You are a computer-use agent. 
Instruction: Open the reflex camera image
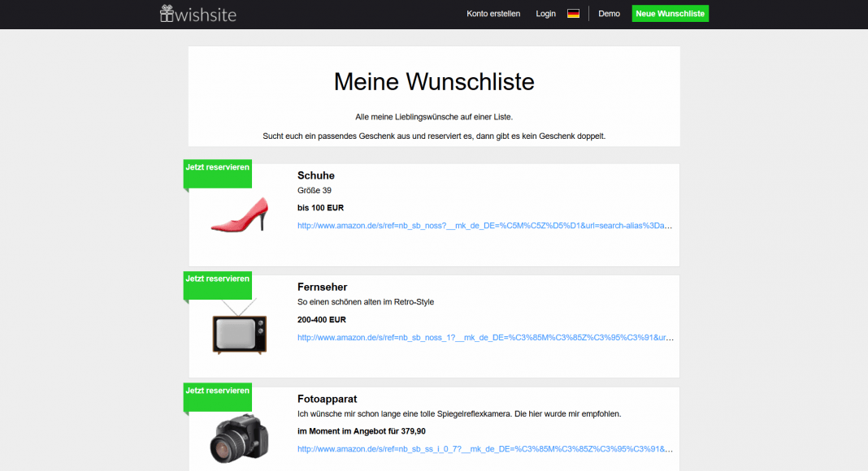pyautogui.click(x=239, y=439)
